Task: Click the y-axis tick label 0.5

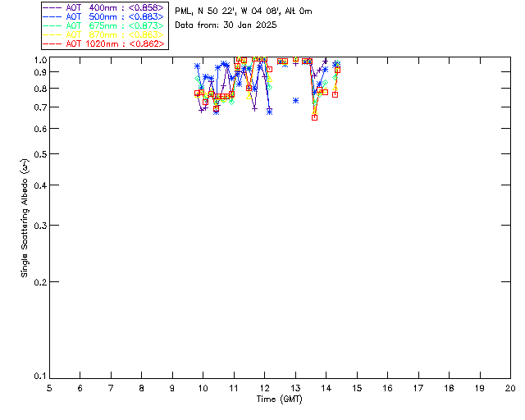Action: [38, 154]
